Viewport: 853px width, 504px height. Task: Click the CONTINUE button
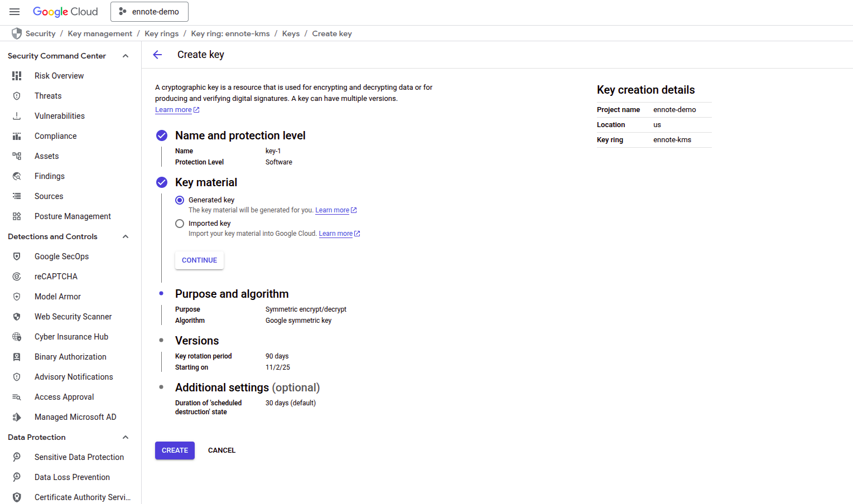[x=199, y=260]
